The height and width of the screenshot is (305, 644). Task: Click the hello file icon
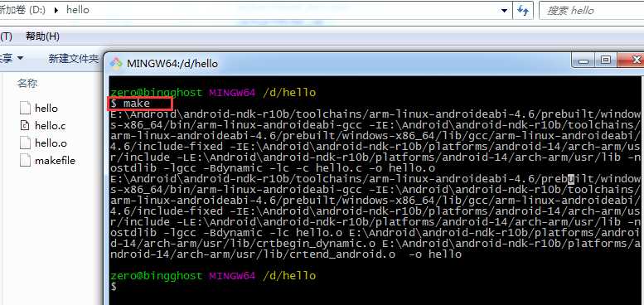click(x=25, y=109)
